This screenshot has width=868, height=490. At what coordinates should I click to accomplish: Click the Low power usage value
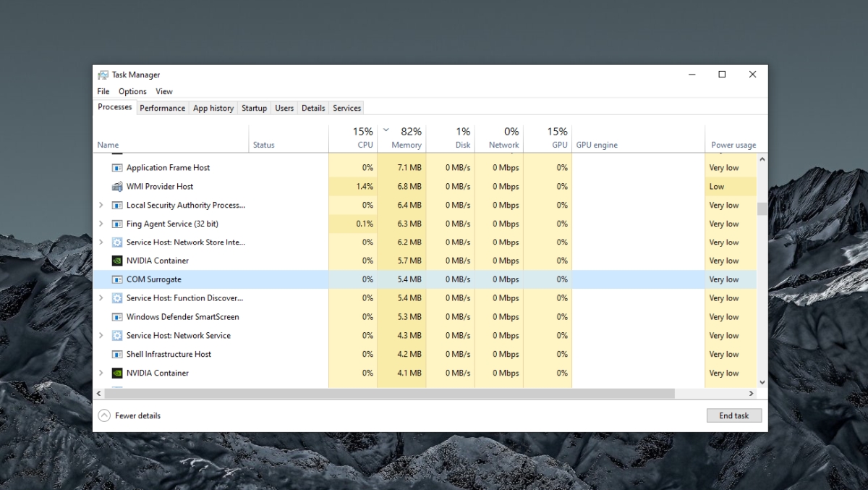point(717,187)
